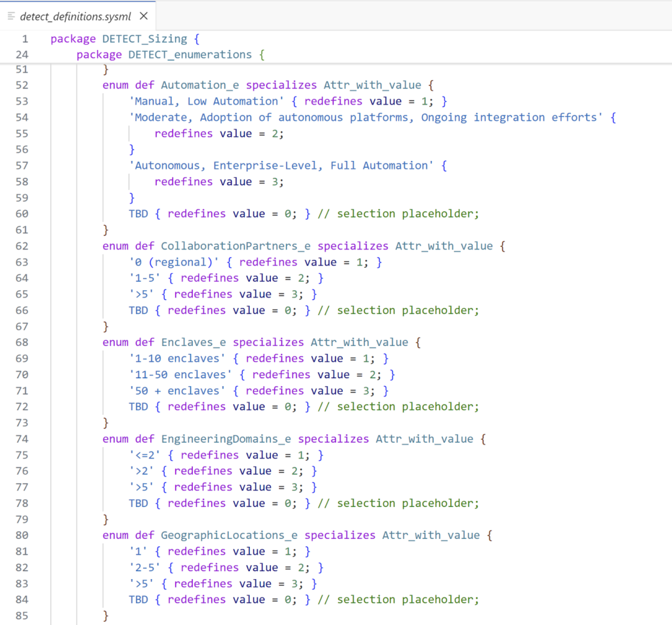Click the Enclaves_e identifier
Screen dimensions: 672x625
(194, 342)
